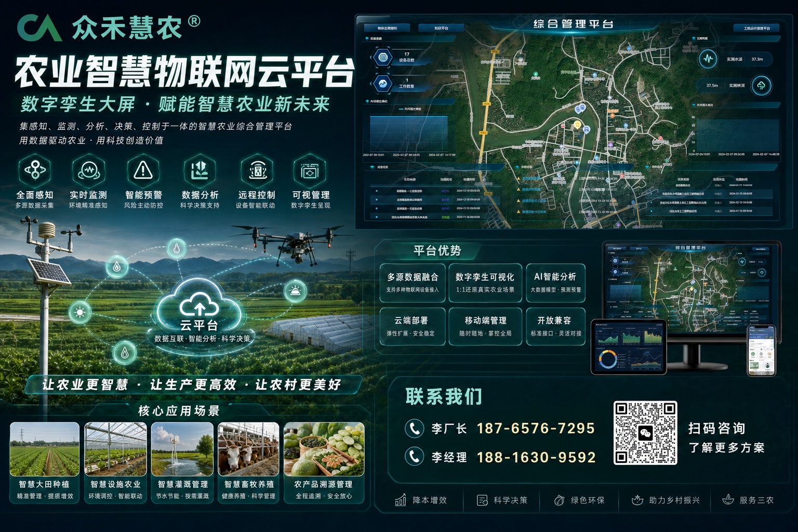Image resolution: width=798 pixels, height=532 pixels.
Task: Click phone number 188-1630-9592
Action: [x=536, y=457]
